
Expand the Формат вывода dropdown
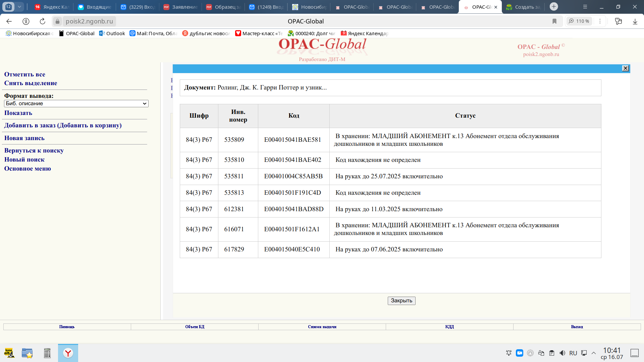tap(76, 104)
